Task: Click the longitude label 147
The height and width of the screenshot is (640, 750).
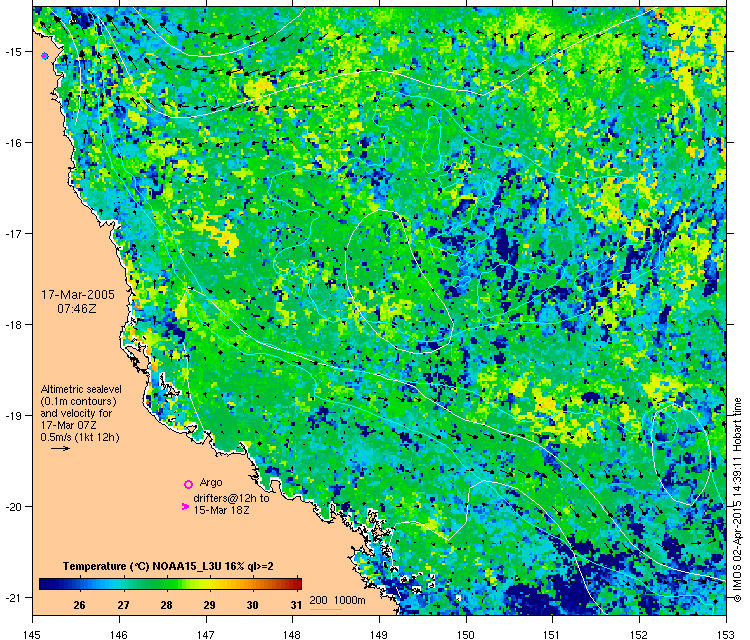Action: tap(206, 635)
